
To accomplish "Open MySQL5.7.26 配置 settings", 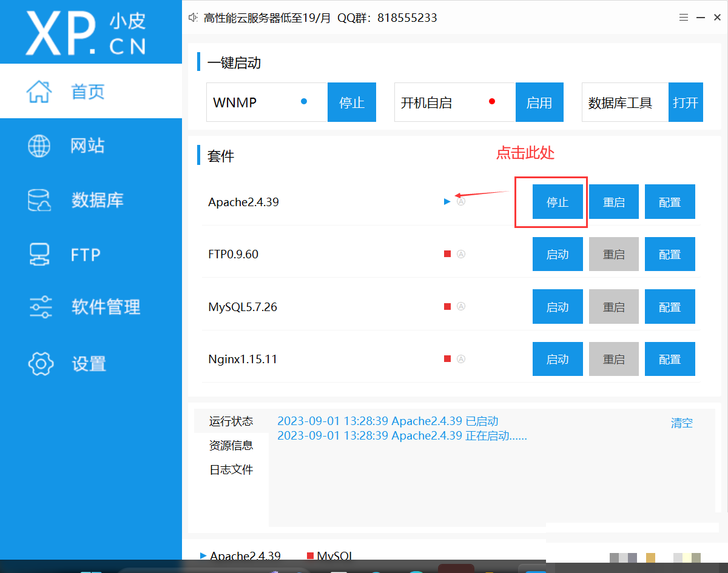I will (x=670, y=307).
